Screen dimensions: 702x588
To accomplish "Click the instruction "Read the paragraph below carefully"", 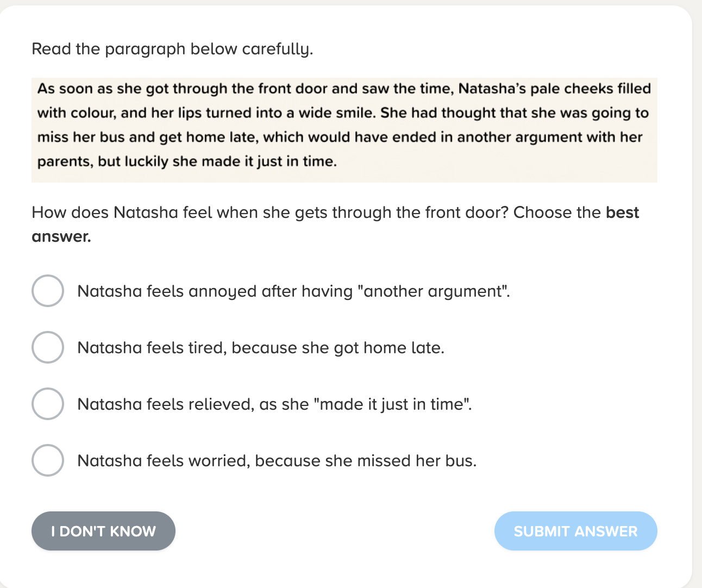I will coord(172,48).
